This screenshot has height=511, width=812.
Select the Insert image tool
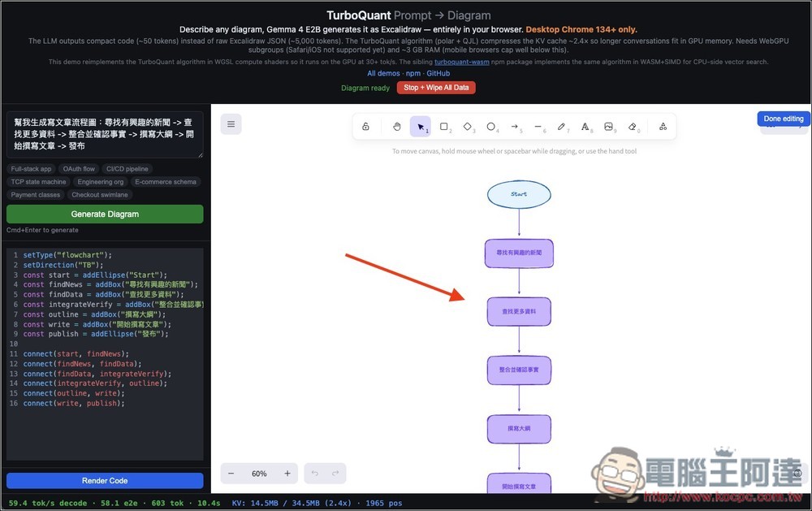click(608, 127)
